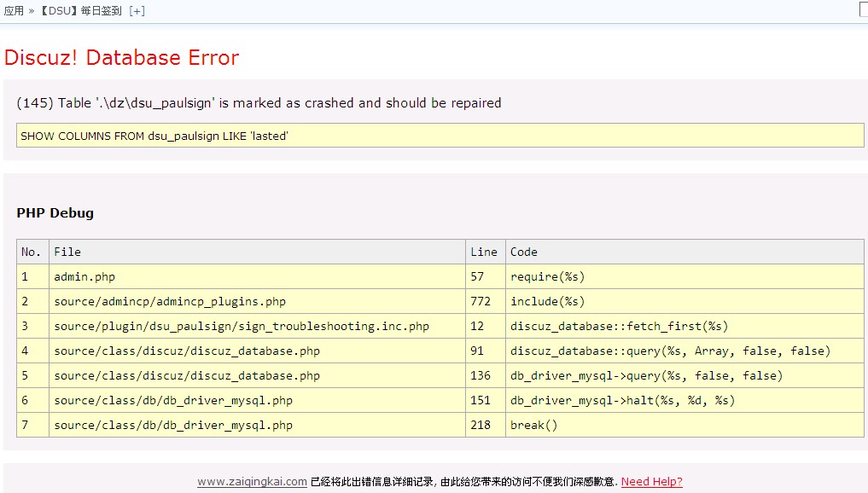Select the include(%s) code cell
The height and width of the screenshot is (493, 868).
tap(684, 302)
